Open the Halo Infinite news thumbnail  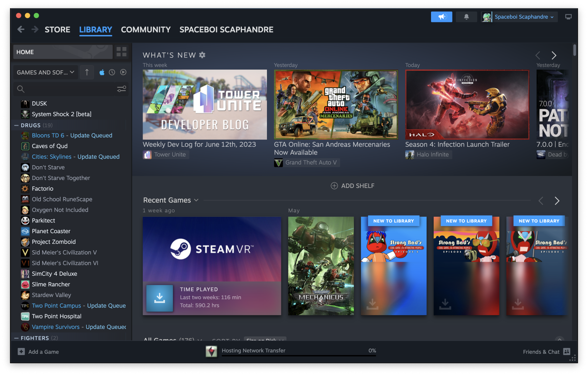pos(467,105)
